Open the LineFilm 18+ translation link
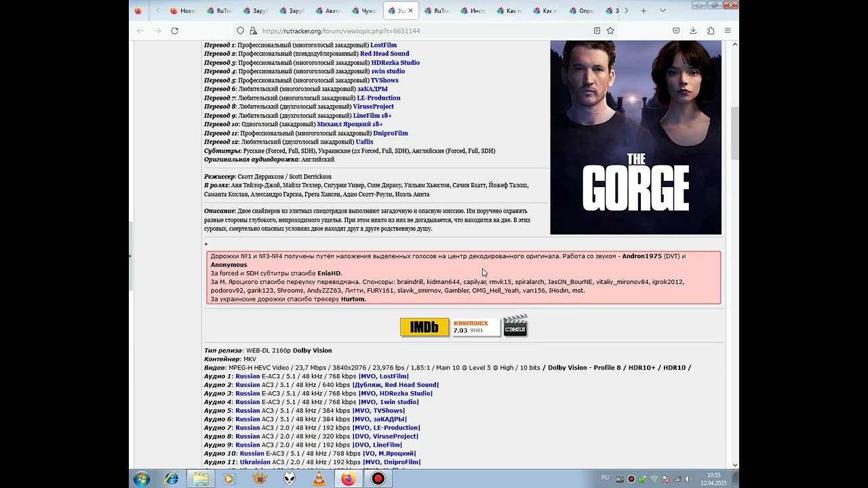Image resolution: width=868 pixels, height=488 pixels. click(x=372, y=115)
